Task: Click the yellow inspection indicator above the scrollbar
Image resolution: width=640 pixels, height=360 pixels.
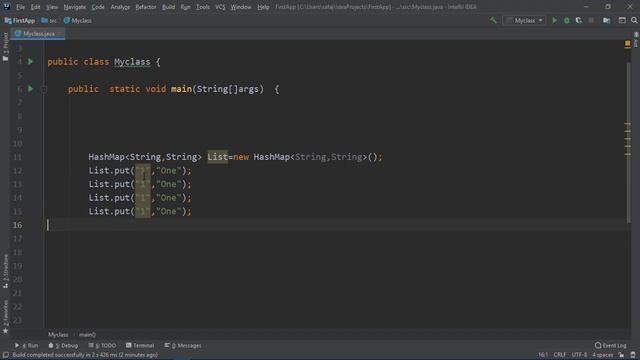Action: coord(627,43)
